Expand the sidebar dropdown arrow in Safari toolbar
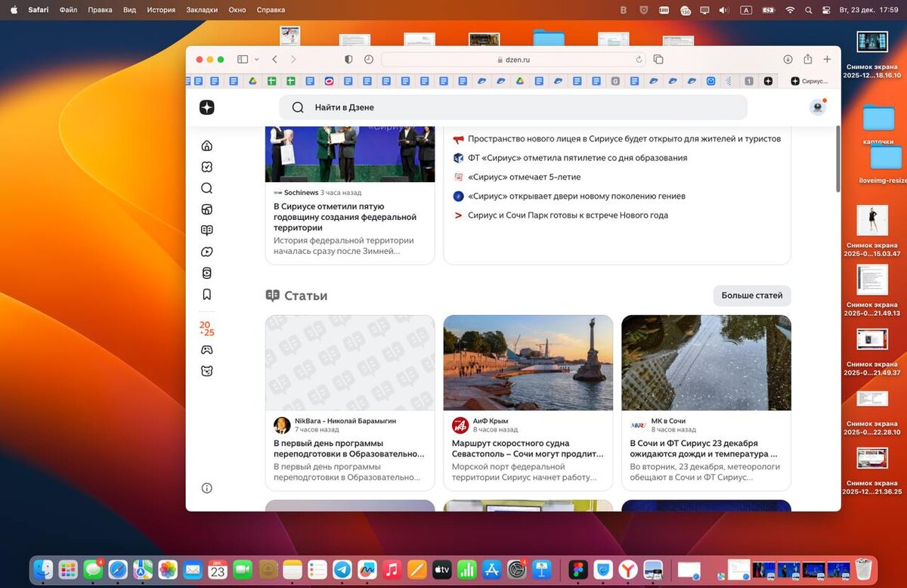The height and width of the screenshot is (588, 907). pyautogui.click(x=257, y=59)
